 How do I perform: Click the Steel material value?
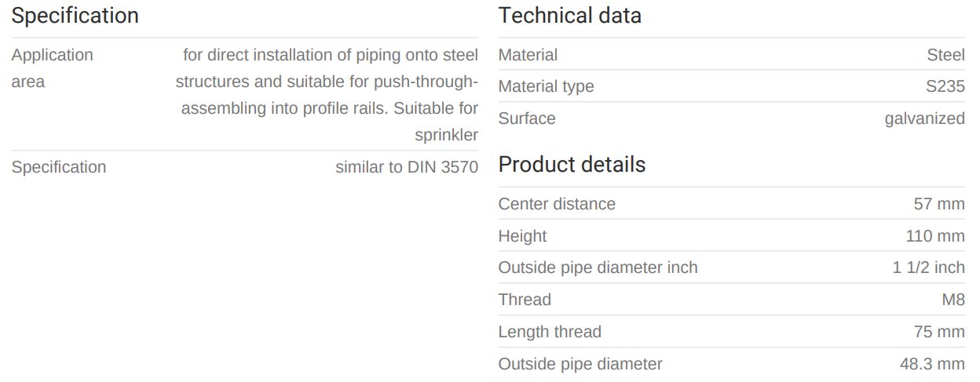tap(945, 55)
